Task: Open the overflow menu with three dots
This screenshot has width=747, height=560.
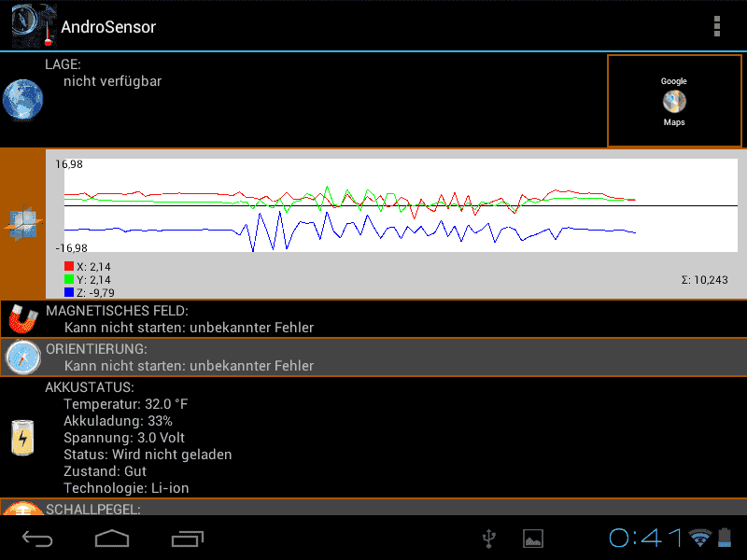Action: pos(716,26)
